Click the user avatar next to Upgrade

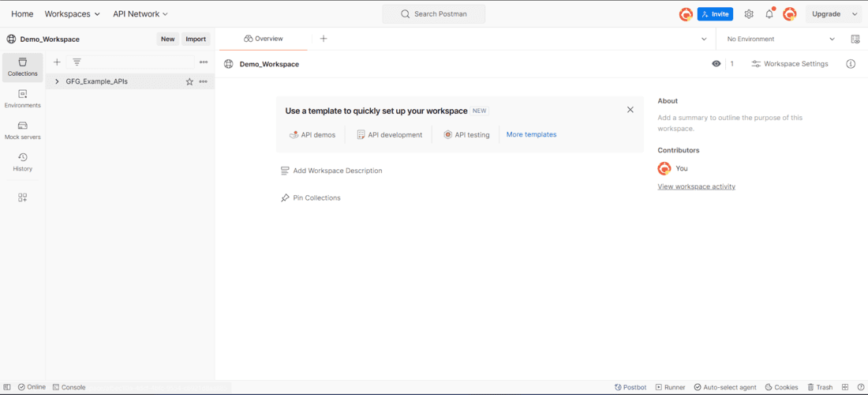pyautogui.click(x=790, y=14)
